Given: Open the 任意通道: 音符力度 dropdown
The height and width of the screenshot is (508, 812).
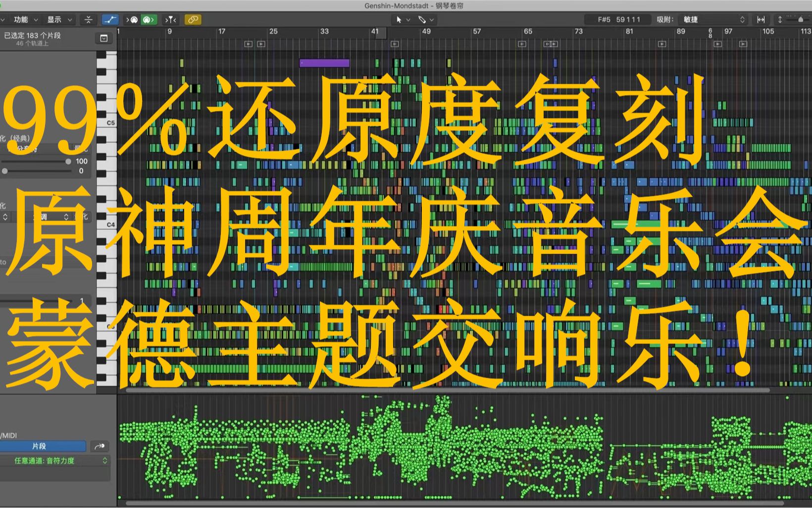Looking at the screenshot, I should pyautogui.click(x=54, y=461).
